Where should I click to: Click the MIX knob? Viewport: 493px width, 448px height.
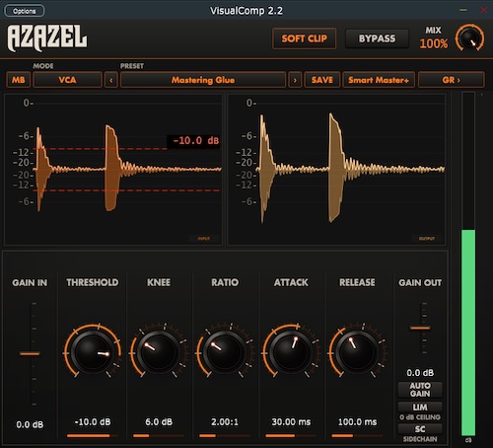(x=469, y=38)
